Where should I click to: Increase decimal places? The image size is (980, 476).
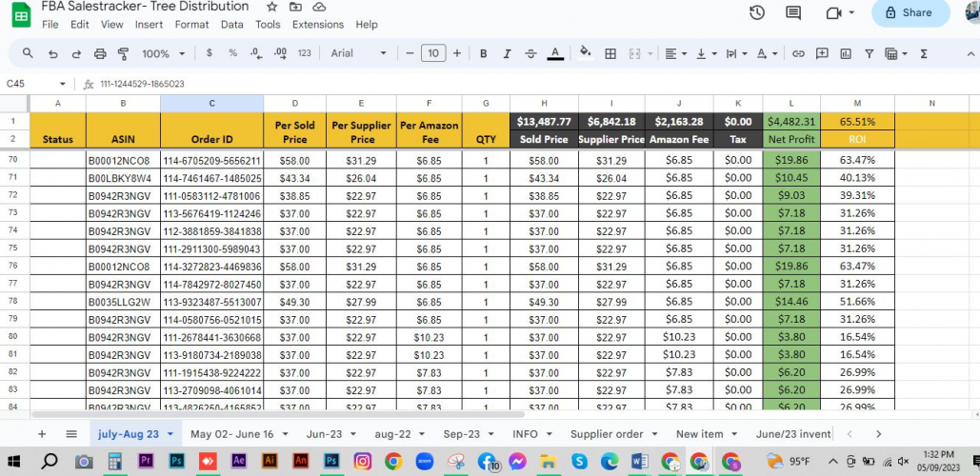point(280,53)
